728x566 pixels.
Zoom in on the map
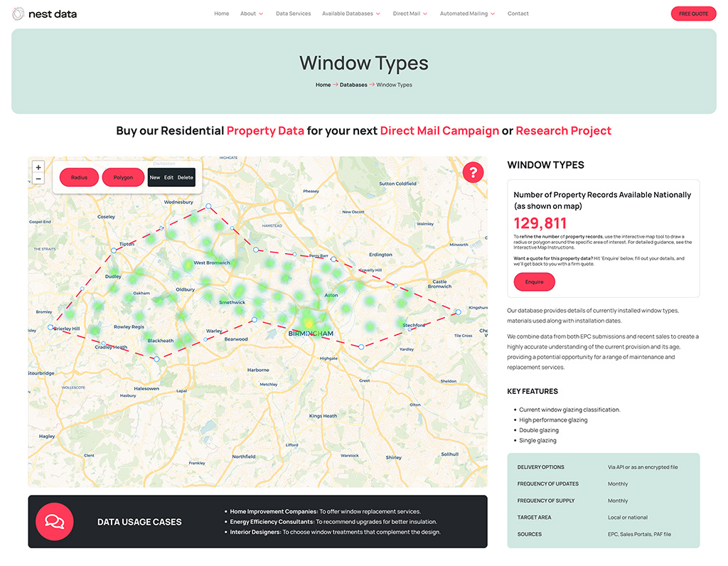tap(38, 167)
